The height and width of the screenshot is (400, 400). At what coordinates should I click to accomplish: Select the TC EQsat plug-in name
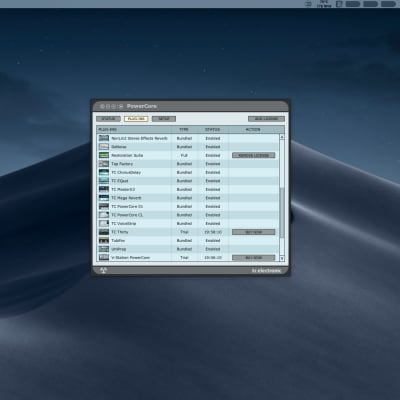pos(120,181)
